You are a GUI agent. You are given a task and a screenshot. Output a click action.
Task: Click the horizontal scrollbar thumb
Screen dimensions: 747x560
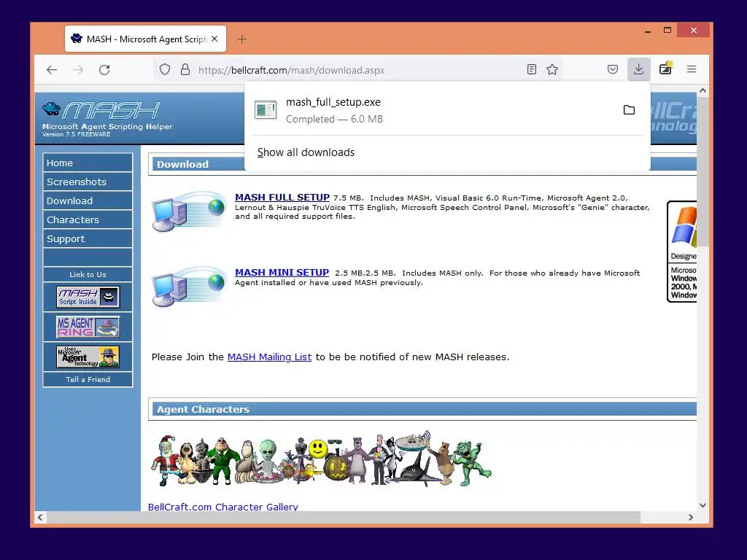pyautogui.click(x=343, y=517)
